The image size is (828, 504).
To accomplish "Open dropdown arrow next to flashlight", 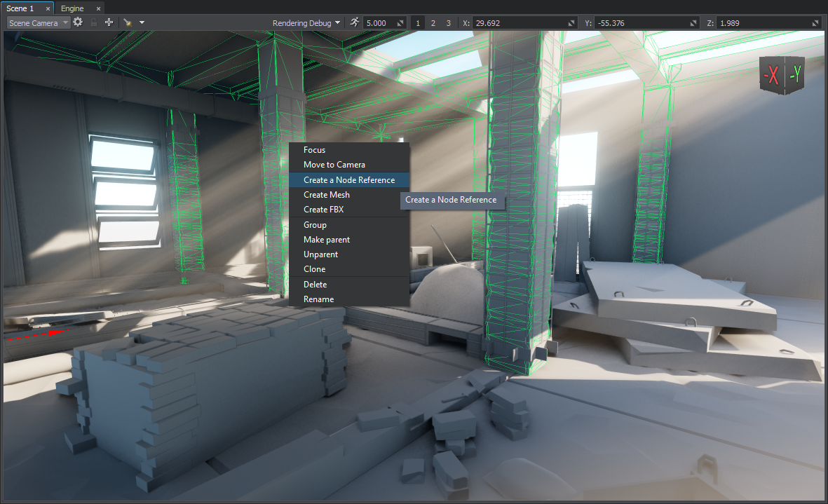I will pyautogui.click(x=142, y=22).
